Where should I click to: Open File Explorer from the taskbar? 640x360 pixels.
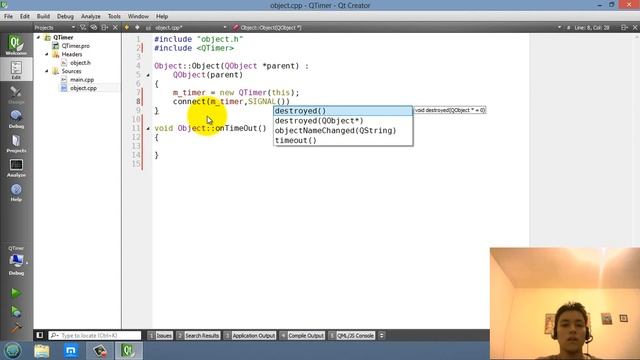[42, 351]
